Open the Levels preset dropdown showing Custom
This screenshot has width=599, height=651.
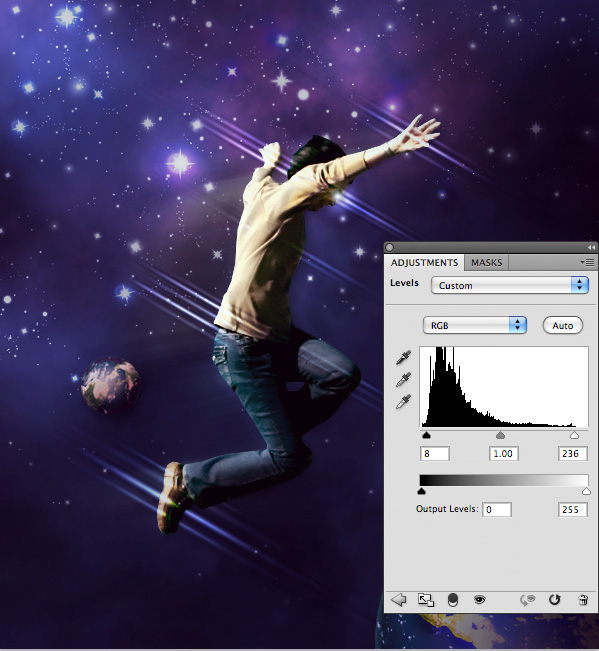click(x=510, y=286)
